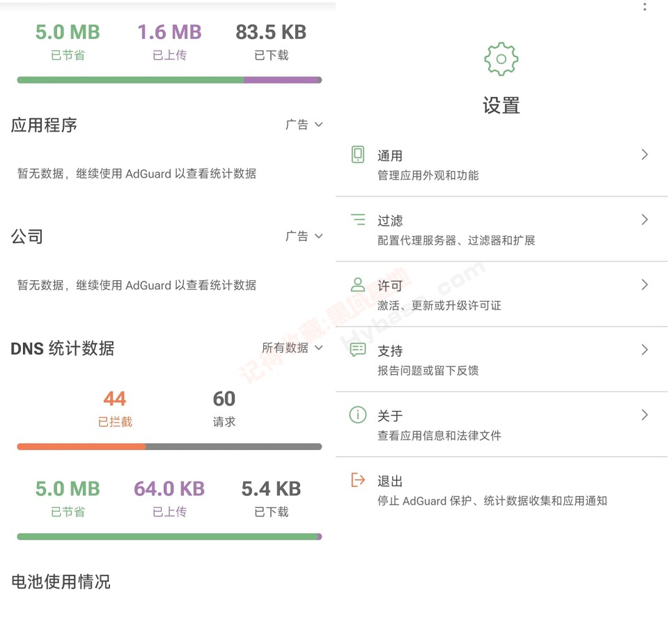
Task: Tap 退出 to stop AdGuard protection
Action: 390,481
